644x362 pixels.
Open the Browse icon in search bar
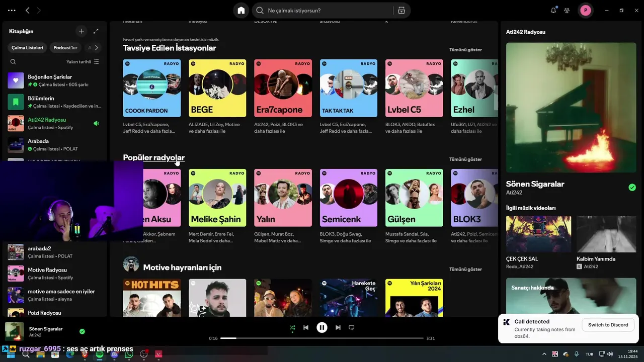coord(401,10)
